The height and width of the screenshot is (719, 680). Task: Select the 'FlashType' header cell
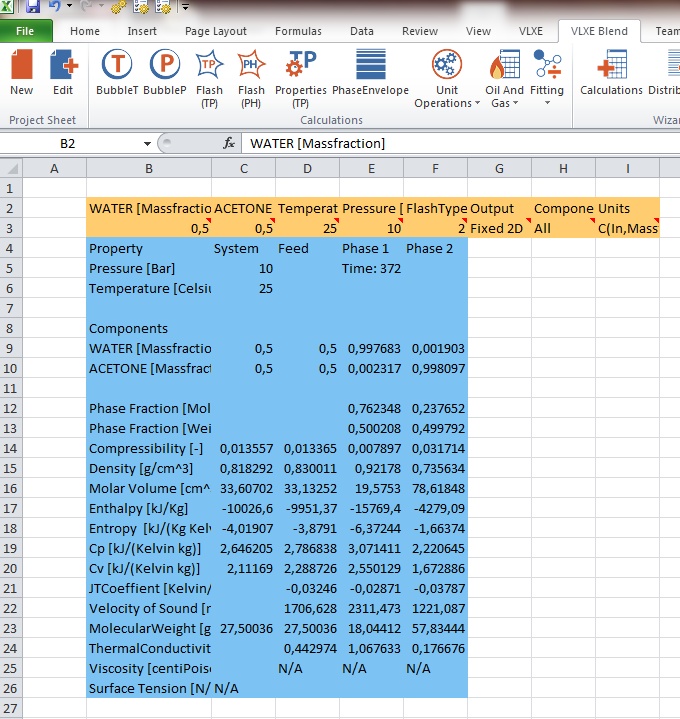436,208
